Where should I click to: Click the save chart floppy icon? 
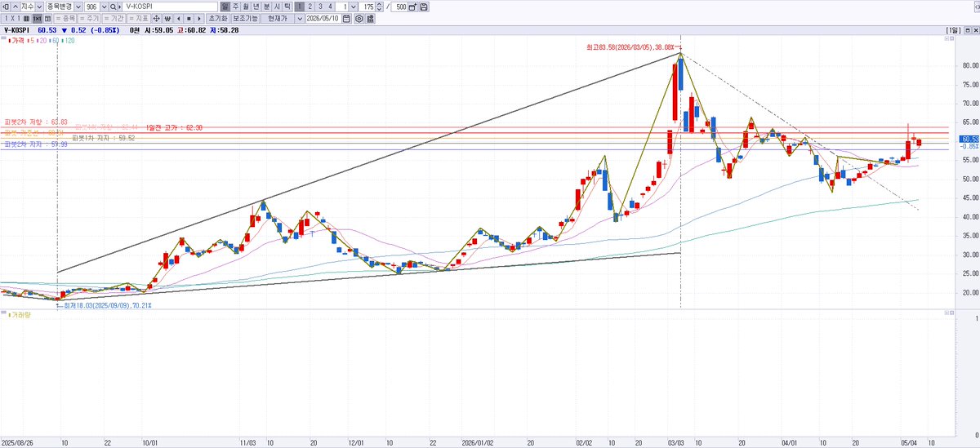423,7
